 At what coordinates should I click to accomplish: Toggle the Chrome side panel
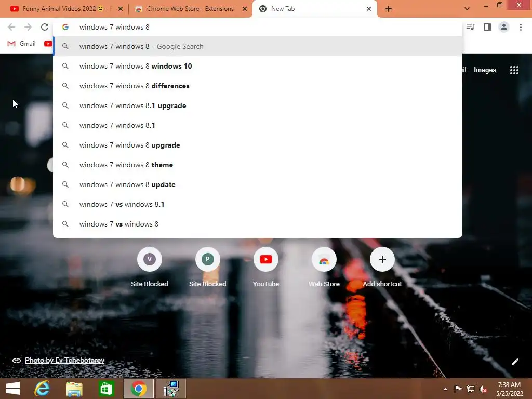coord(487,27)
